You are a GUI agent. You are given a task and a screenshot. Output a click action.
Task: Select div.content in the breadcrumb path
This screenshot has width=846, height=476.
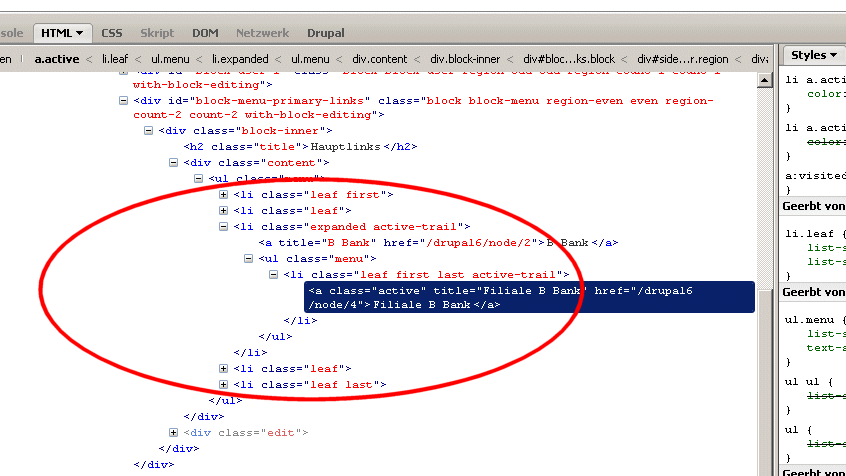point(379,59)
